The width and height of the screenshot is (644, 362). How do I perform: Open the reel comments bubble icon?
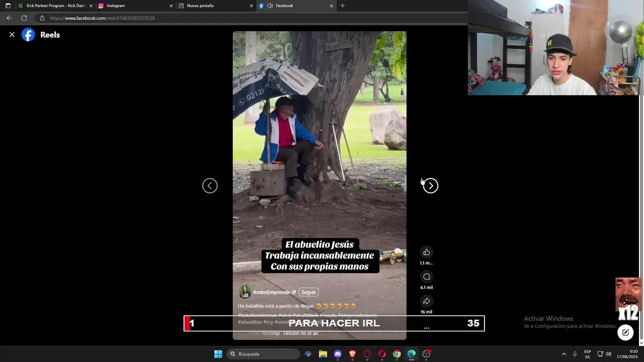[x=427, y=277]
